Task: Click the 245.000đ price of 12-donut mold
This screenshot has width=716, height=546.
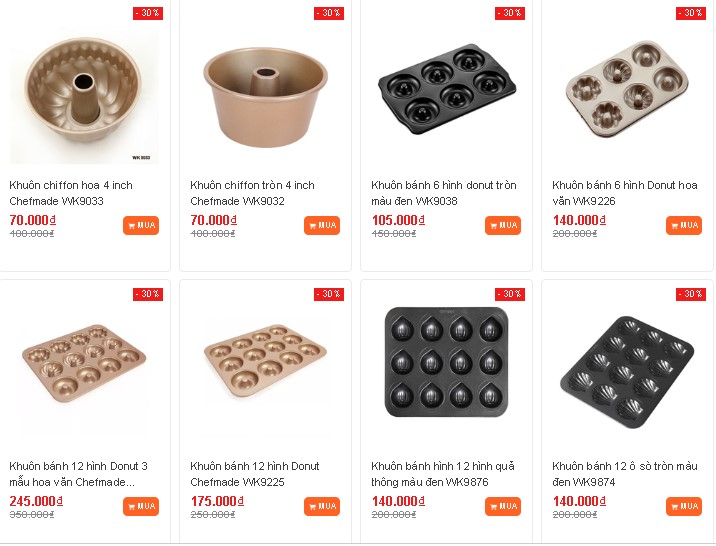Action: 36,501
